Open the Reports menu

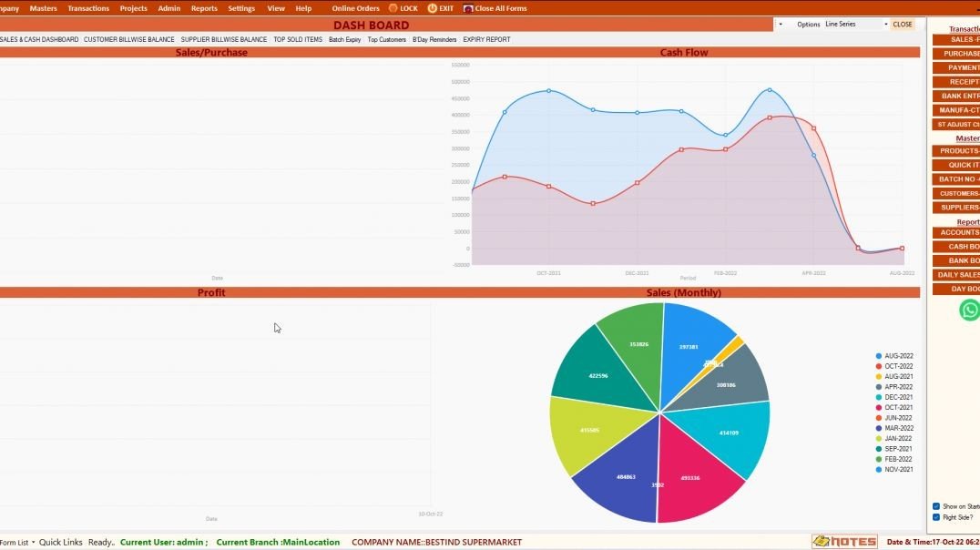click(x=204, y=8)
